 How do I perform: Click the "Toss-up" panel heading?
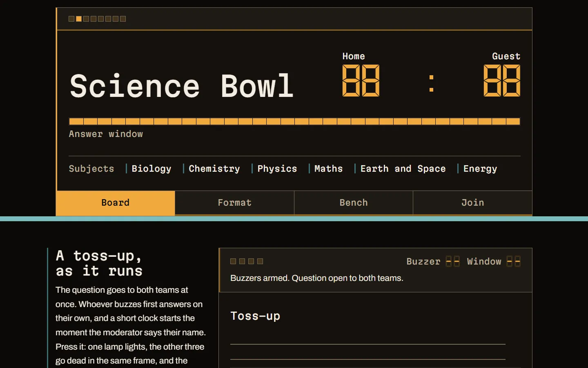point(255,316)
